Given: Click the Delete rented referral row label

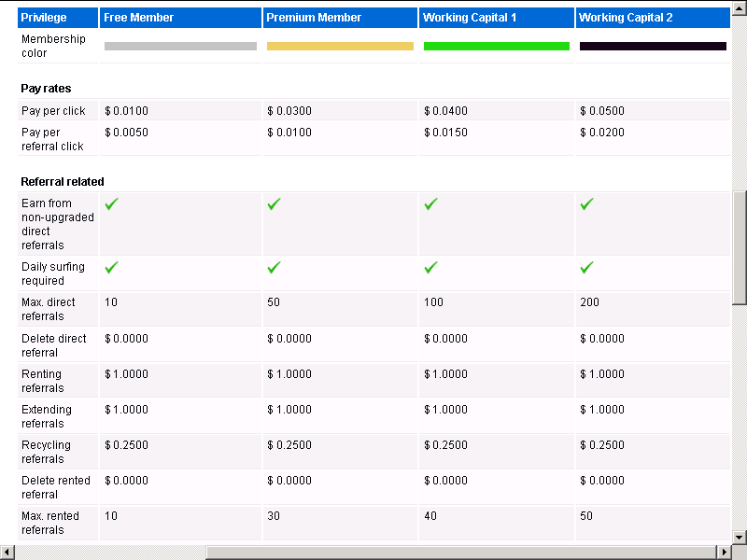Looking at the screenshot, I should [x=56, y=487].
